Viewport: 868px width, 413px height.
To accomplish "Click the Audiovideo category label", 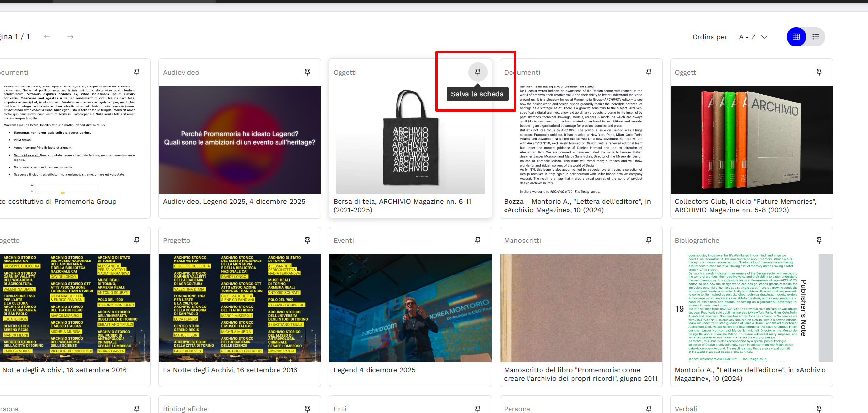I will tap(181, 72).
